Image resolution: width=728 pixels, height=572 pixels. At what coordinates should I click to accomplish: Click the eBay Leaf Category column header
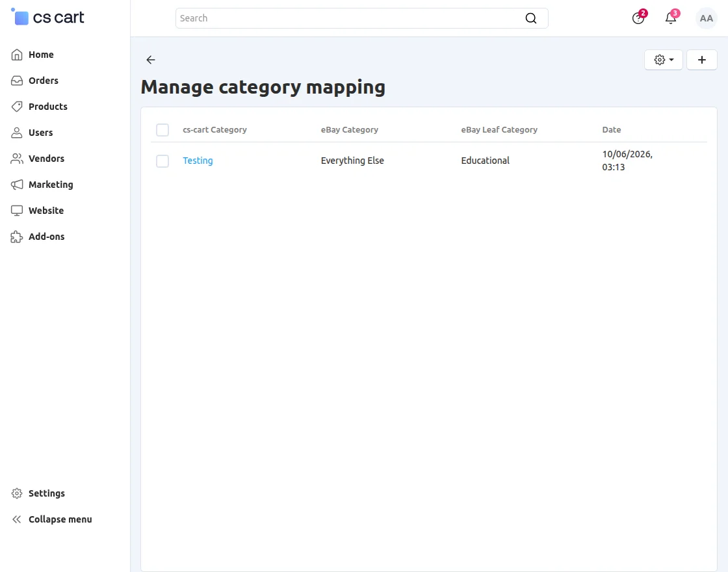(x=499, y=129)
